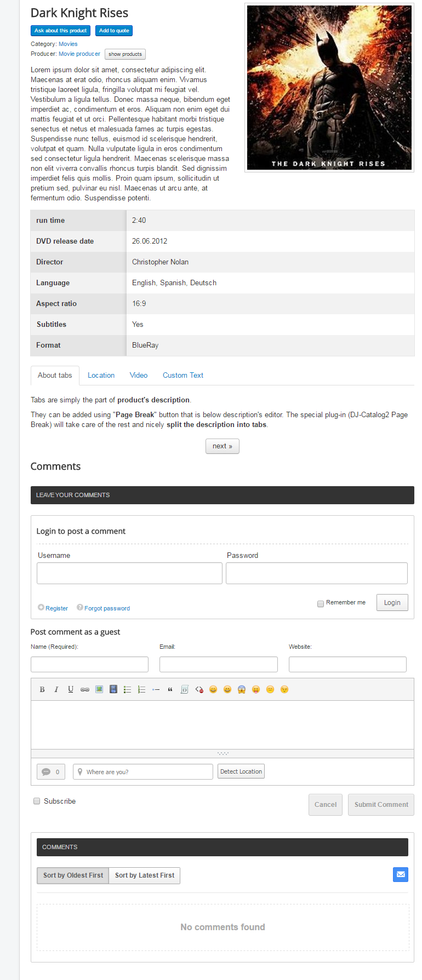Image resolution: width=422 pixels, height=980 pixels.
Task: Switch to the Location tab
Action: tap(101, 376)
